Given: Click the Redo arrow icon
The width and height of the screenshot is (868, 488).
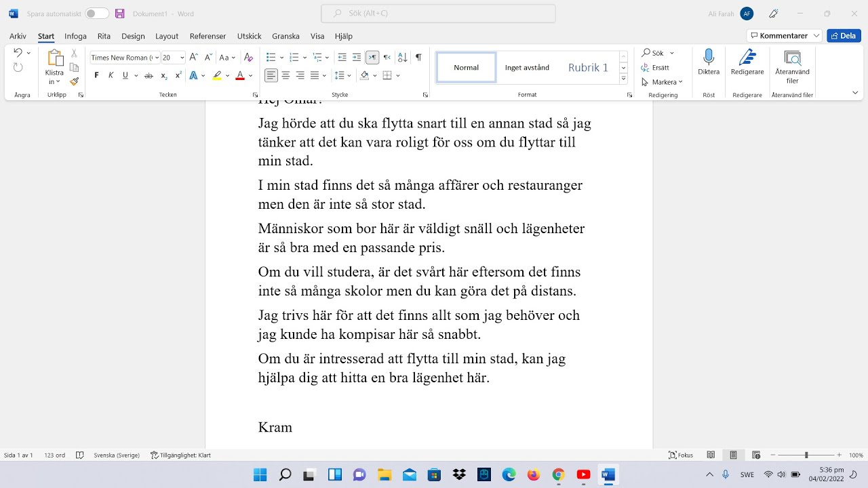Looking at the screenshot, I should (18, 67).
